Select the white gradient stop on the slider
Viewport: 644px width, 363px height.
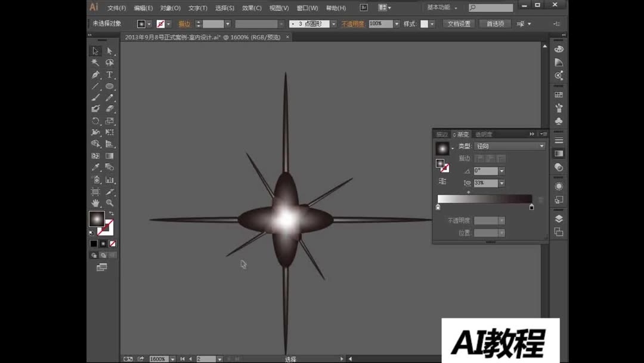438,207
